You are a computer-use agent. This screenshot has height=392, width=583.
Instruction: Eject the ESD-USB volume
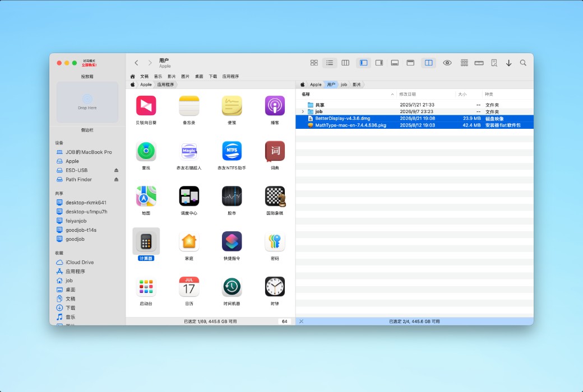tap(117, 170)
